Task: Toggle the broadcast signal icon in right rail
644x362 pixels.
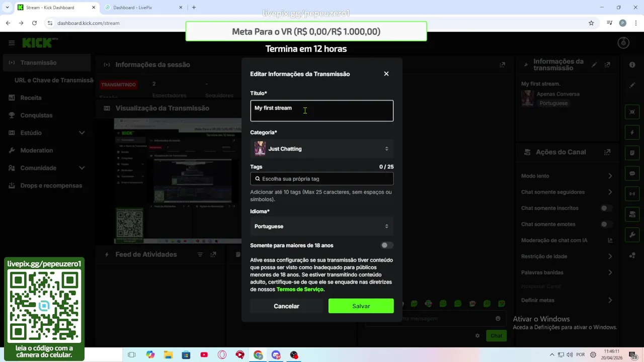Action: 632,194
